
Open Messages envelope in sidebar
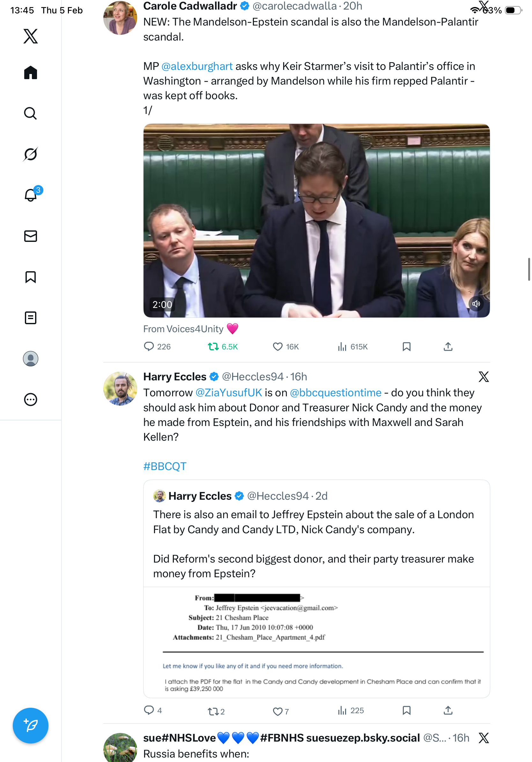coord(31,236)
